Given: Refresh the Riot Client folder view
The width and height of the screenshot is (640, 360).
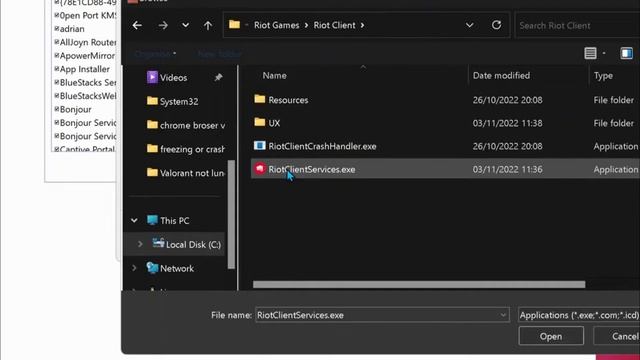Looking at the screenshot, I should 496,25.
